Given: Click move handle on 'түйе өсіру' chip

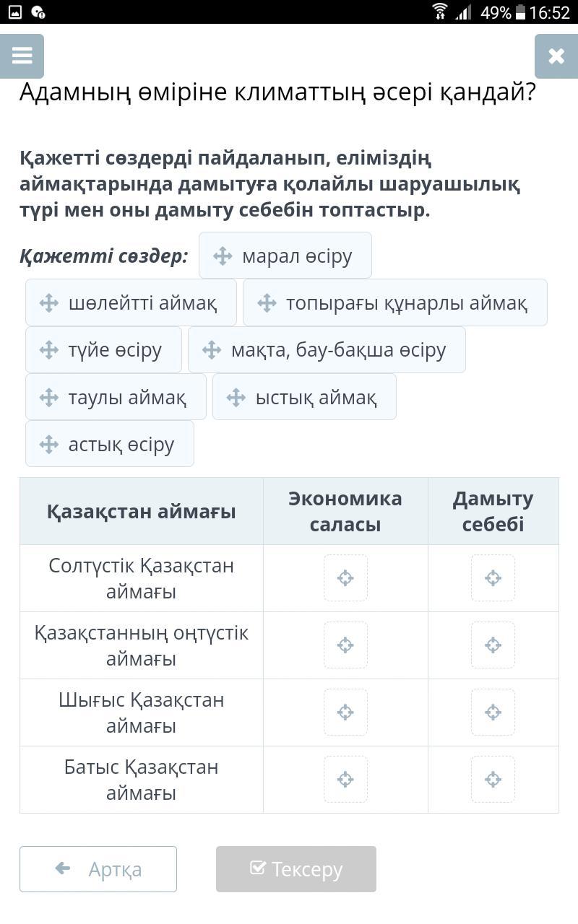Looking at the screenshot, I should point(49,350).
